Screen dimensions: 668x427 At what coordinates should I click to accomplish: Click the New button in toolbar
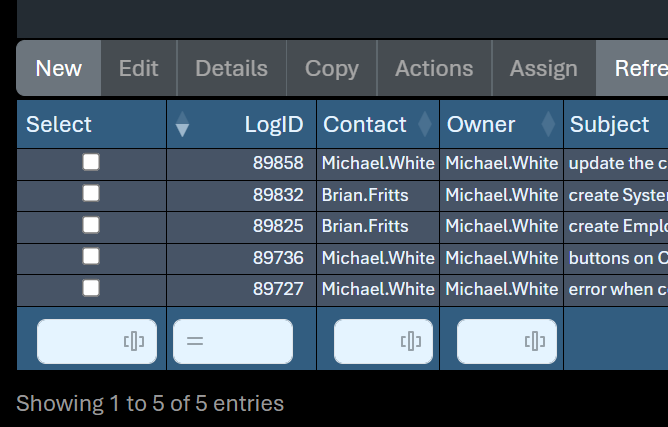[x=59, y=68]
